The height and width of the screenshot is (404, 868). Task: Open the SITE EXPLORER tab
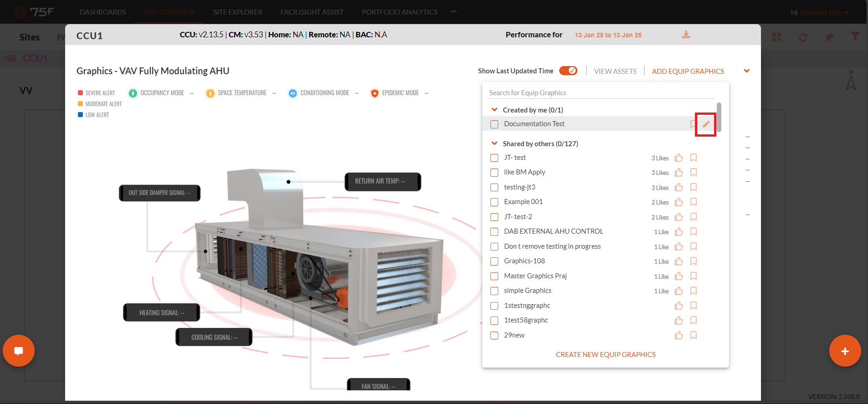(238, 12)
